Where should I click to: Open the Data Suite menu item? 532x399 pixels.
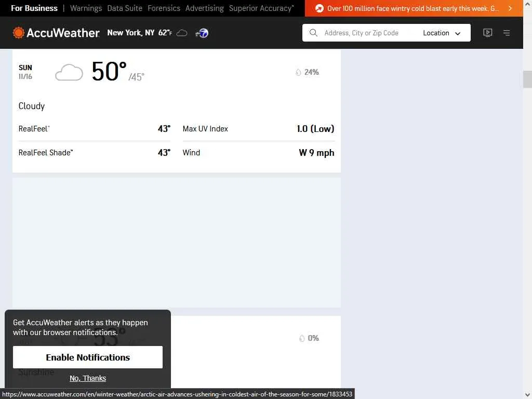point(125,8)
